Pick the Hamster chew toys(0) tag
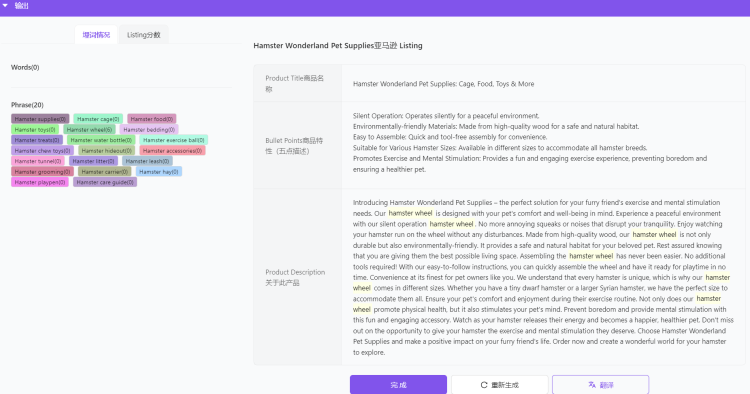750x394 pixels. (x=42, y=150)
